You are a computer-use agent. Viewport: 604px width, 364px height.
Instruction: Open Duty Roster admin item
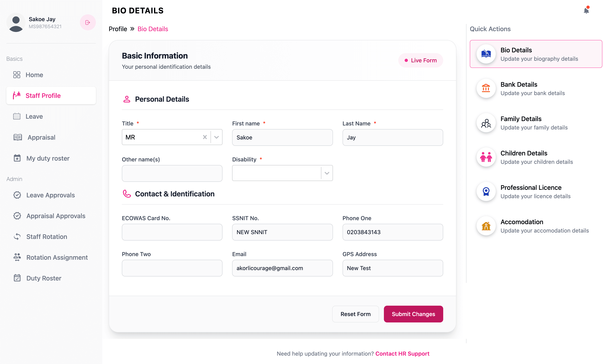51,278
